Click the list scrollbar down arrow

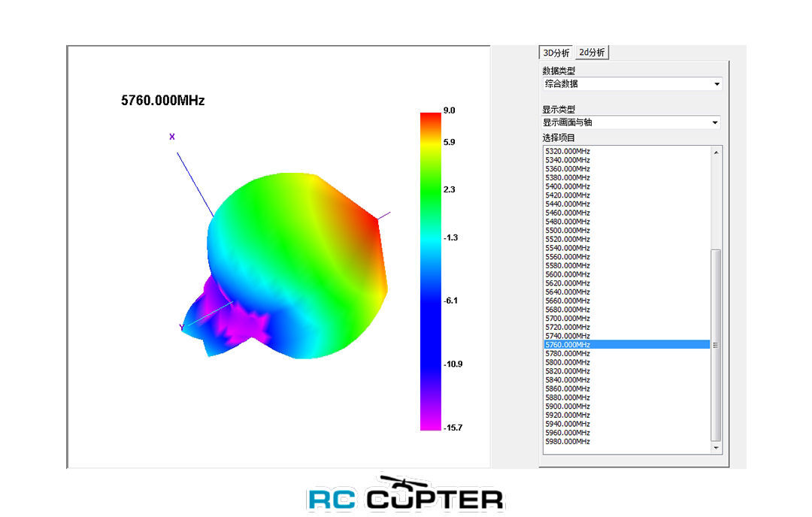click(717, 448)
